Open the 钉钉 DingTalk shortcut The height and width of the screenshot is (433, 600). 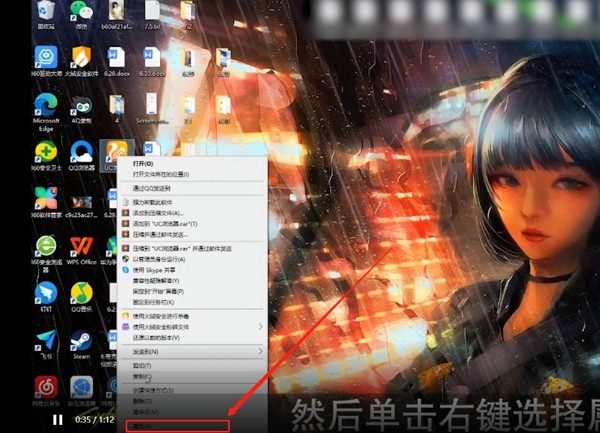pos(46,297)
